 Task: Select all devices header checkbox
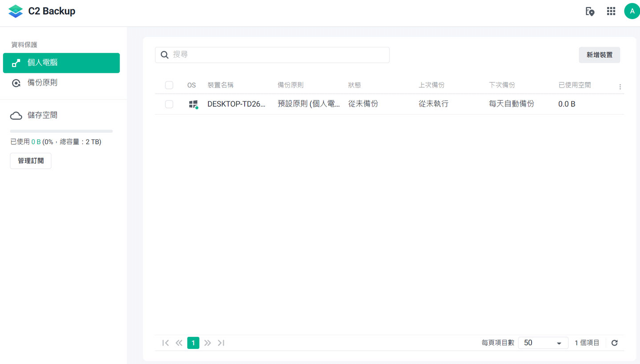[169, 85]
